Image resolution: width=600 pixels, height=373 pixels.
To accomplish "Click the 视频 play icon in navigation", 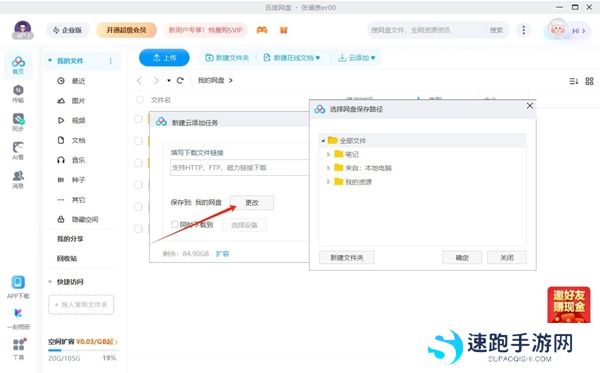I will tap(61, 121).
